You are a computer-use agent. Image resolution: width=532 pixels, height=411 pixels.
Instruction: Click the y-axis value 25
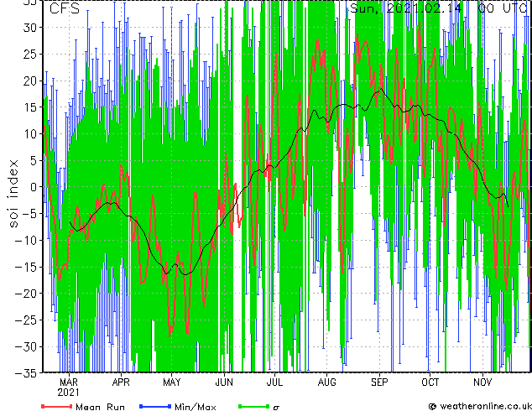[31, 55]
